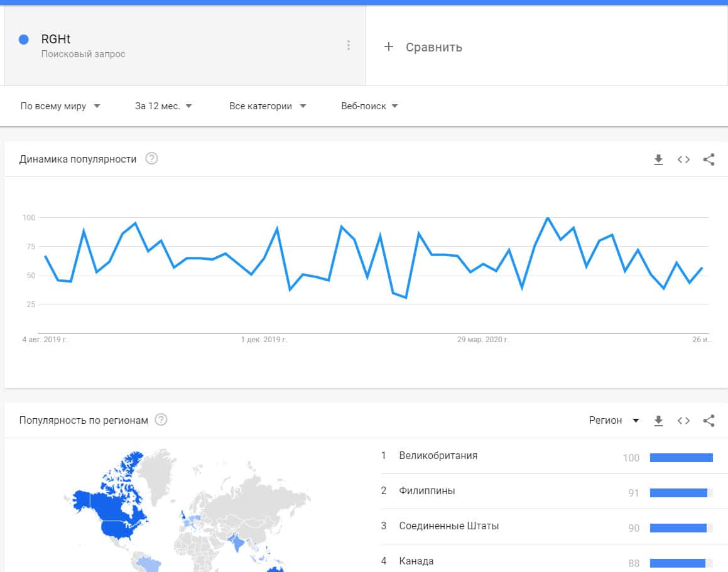Change the Веб-поиск search type dropdown
The width and height of the screenshot is (728, 572).
(x=369, y=106)
